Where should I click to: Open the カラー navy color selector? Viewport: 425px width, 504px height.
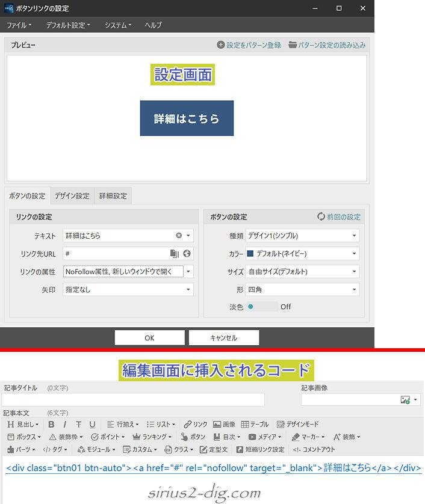coord(302,254)
